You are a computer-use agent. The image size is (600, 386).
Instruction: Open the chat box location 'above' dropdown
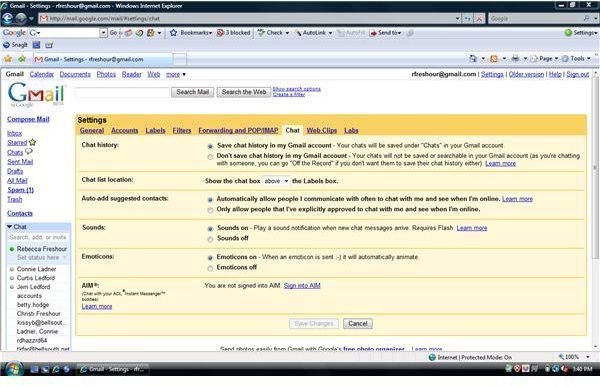(x=276, y=181)
